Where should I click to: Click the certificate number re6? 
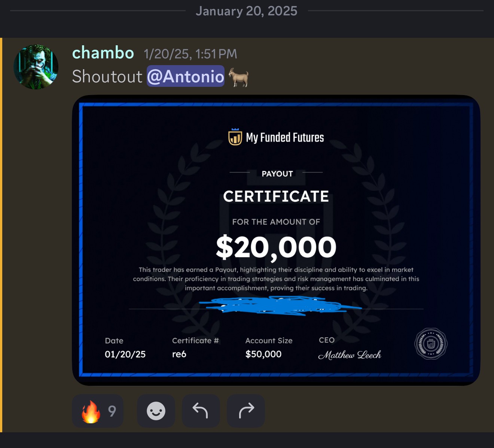[179, 354]
